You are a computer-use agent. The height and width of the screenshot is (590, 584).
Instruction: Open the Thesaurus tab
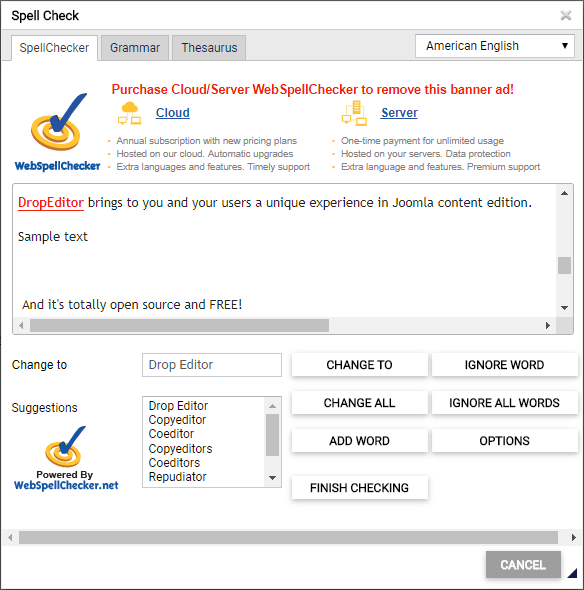[209, 48]
